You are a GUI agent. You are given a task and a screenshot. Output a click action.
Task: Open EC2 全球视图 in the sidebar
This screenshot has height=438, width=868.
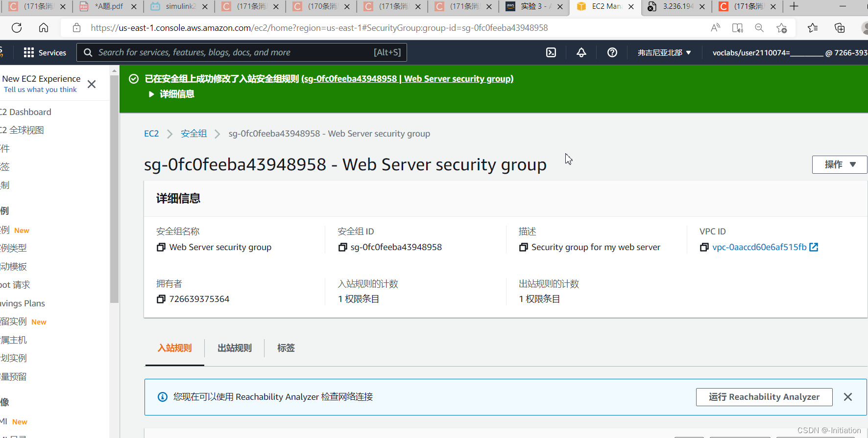(x=22, y=130)
